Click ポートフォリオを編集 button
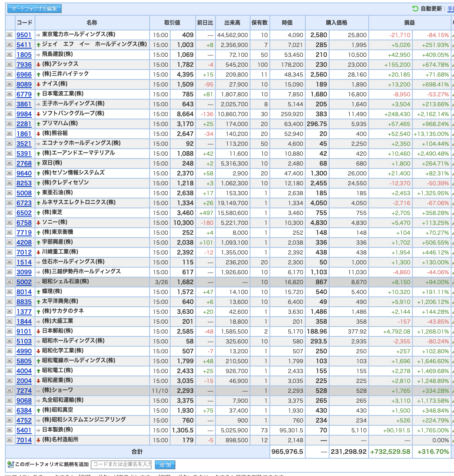This screenshot has height=476, width=454. [34, 9]
